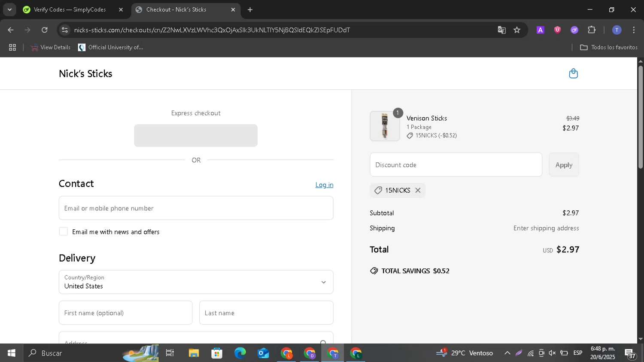Open network tray icon
644x362 pixels.
pyautogui.click(x=531, y=353)
